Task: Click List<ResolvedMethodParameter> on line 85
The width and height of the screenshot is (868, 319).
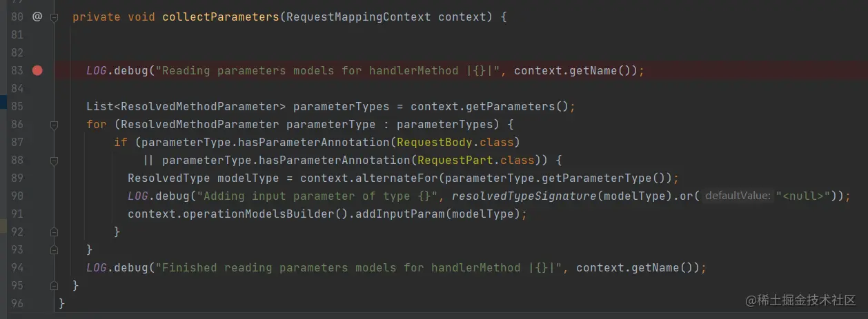Action: click(x=186, y=106)
